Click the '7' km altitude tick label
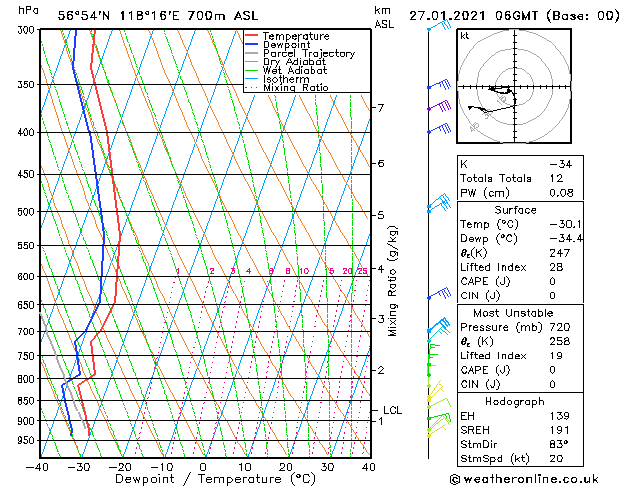This screenshot has width=629, height=486. pos(381,107)
